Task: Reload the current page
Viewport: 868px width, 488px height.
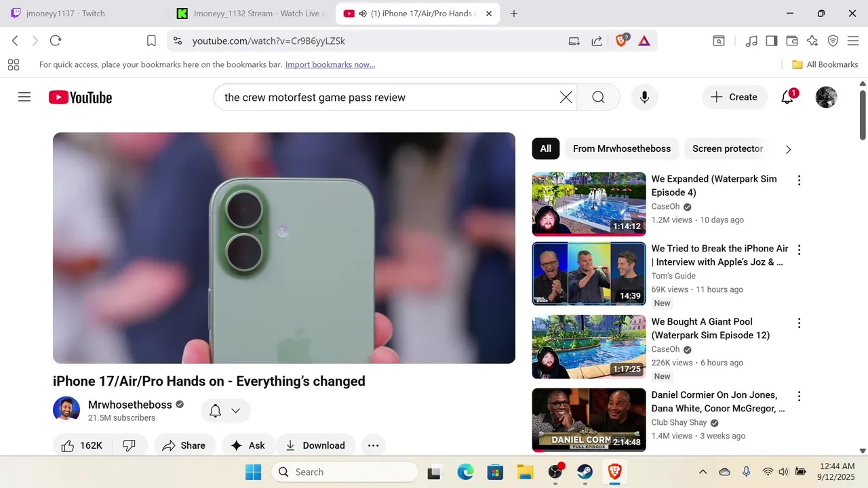Action: tap(56, 41)
